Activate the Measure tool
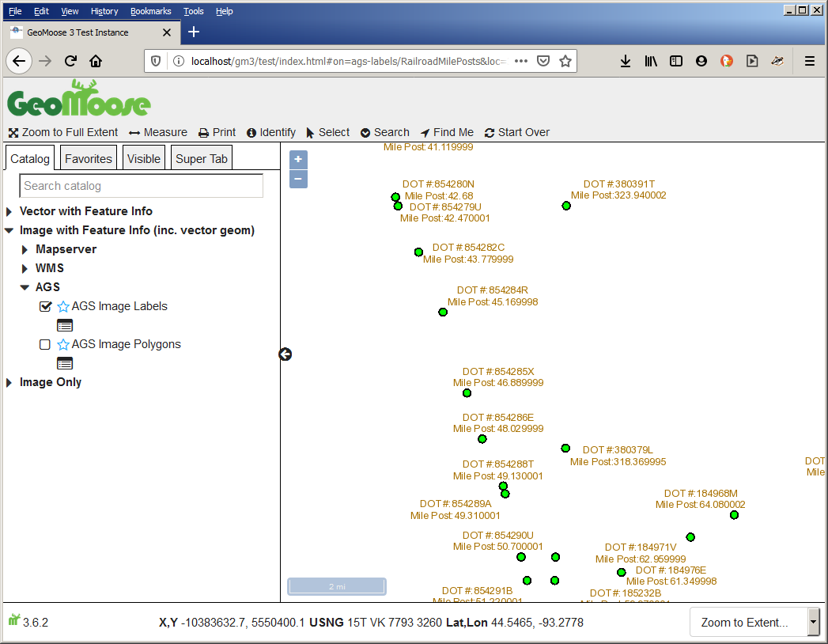 click(158, 132)
